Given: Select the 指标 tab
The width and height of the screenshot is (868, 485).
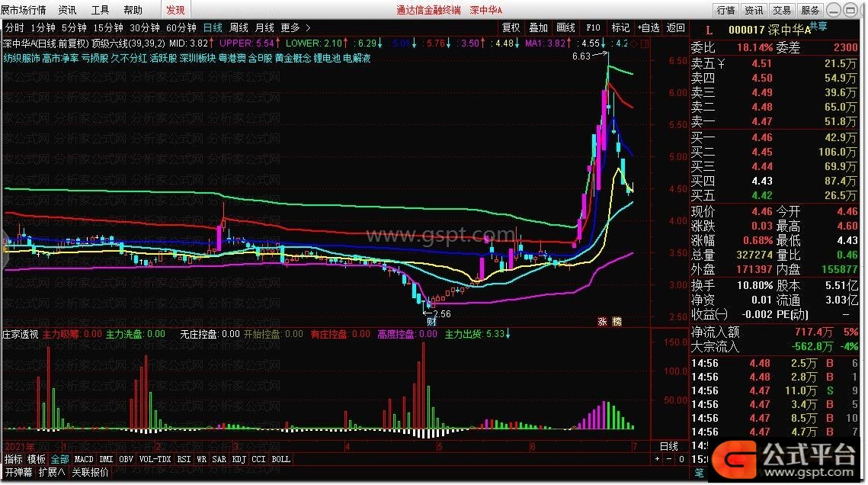Looking at the screenshot, I should pyautogui.click(x=13, y=459).
